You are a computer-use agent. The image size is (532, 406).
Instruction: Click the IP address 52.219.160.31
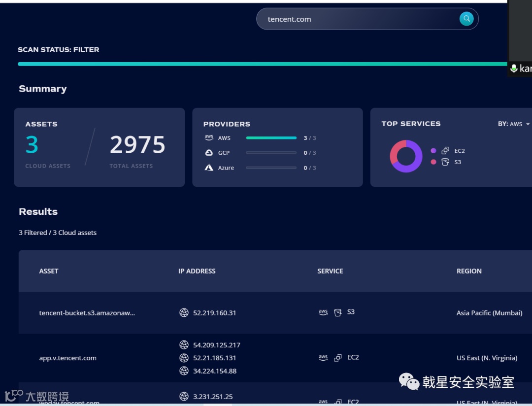(x=214, y=313)
